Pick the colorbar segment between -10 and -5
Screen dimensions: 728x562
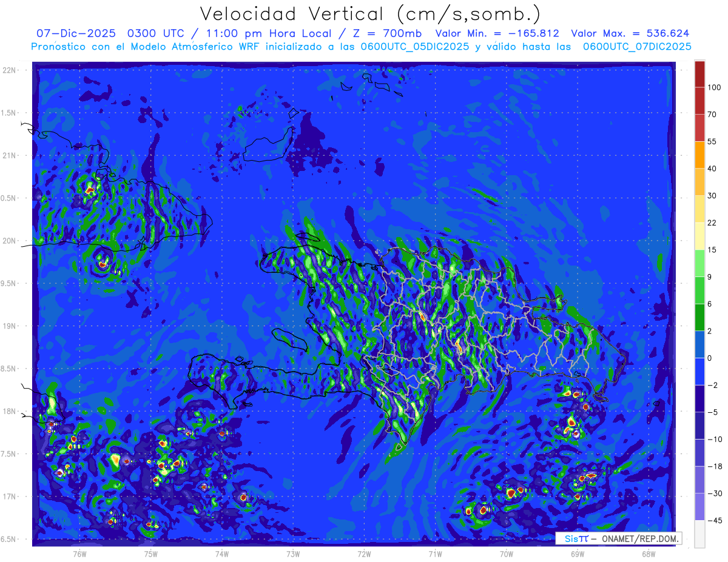pyautogui.click(x=699, y=426)
